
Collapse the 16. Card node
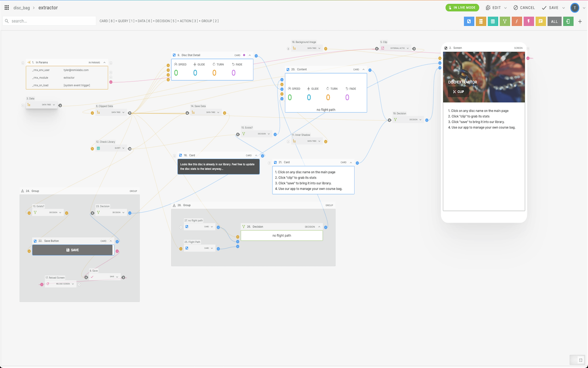pyautogui.click(x=256, y=155)
